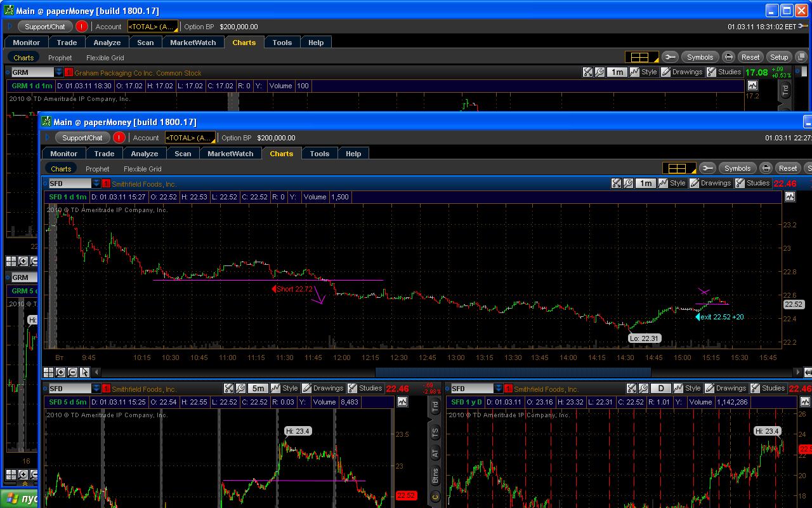This screenshot has height=508, width=812.
Task: Click the Reset button in front window
Action: click(788, 168)
